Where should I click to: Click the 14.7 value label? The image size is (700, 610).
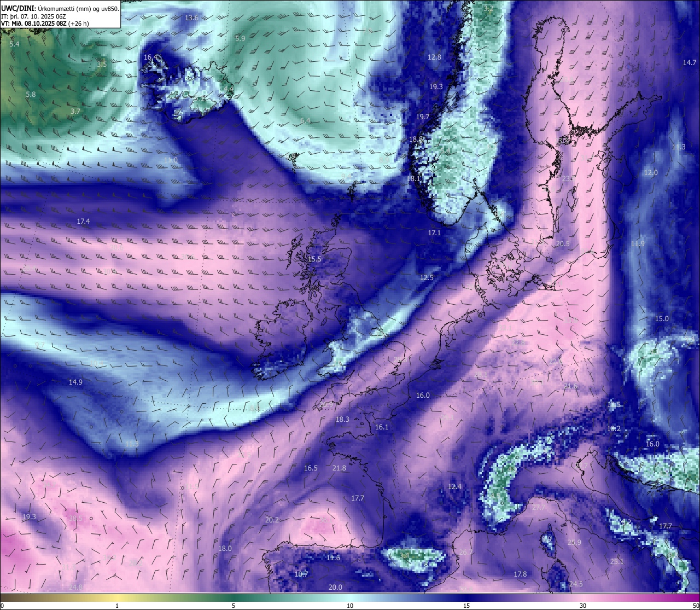[690, 63]
